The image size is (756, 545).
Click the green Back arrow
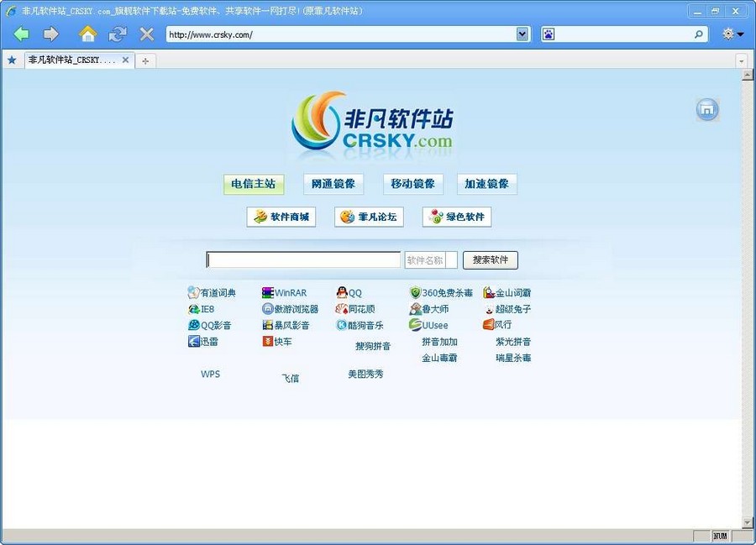pyautogui.click(x=21, y=34)
